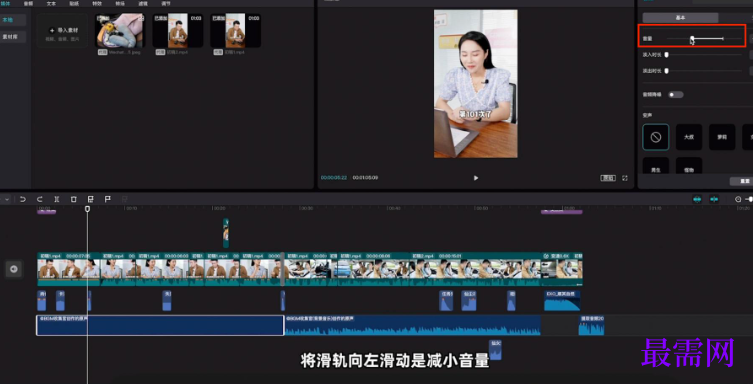Image resolution: width=753 pixels, height=384 pixels.
Task: Click the undo arrow in timeline toolbar
Action: tap(23, 199)
